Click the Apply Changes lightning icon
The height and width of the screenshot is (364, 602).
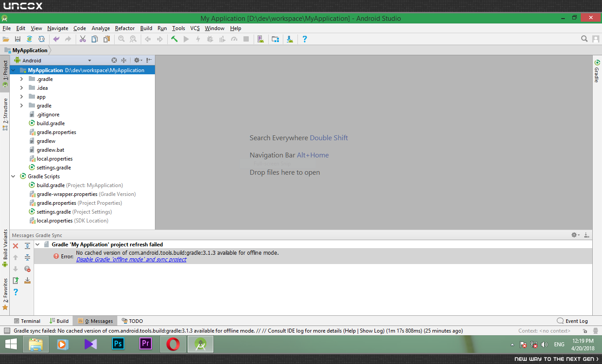[198, 39]
